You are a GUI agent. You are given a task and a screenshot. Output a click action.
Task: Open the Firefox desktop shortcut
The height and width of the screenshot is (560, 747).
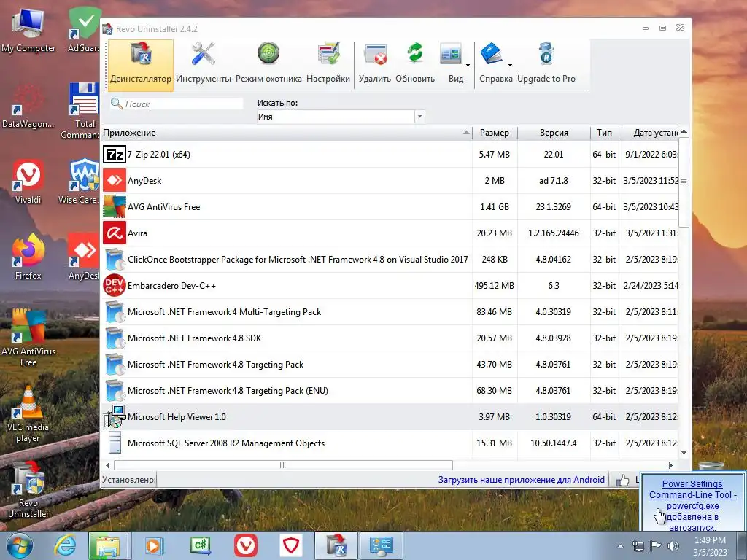[28, 257]
